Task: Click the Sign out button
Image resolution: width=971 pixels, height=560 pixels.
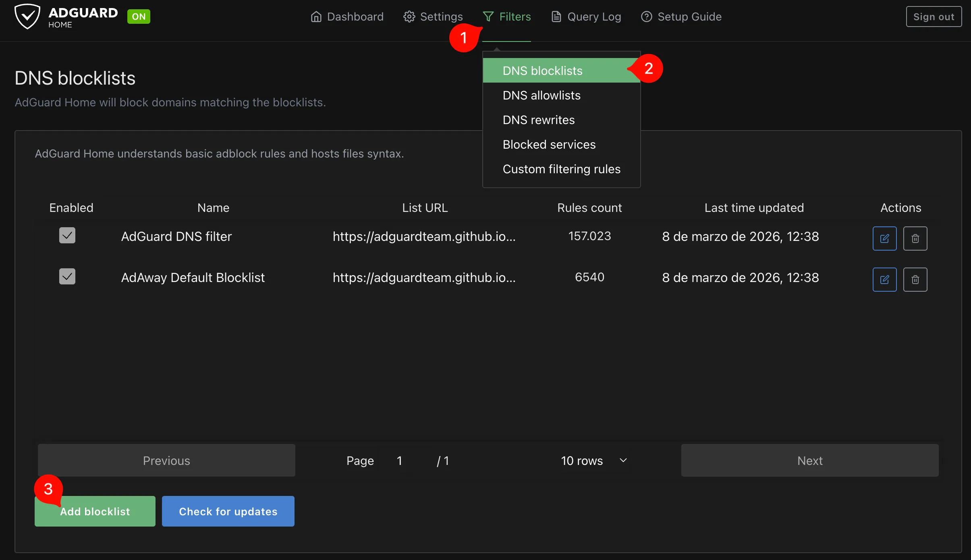Action: coord(934,17)
